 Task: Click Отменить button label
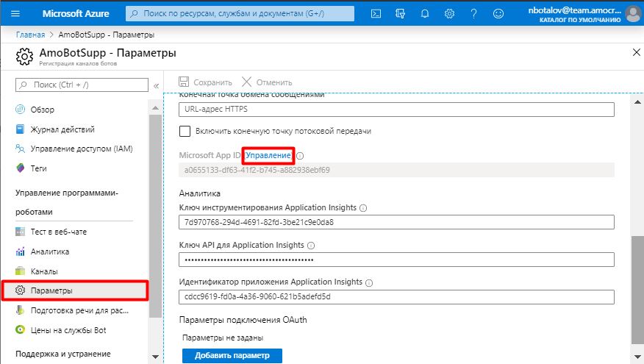coord(274,82)
